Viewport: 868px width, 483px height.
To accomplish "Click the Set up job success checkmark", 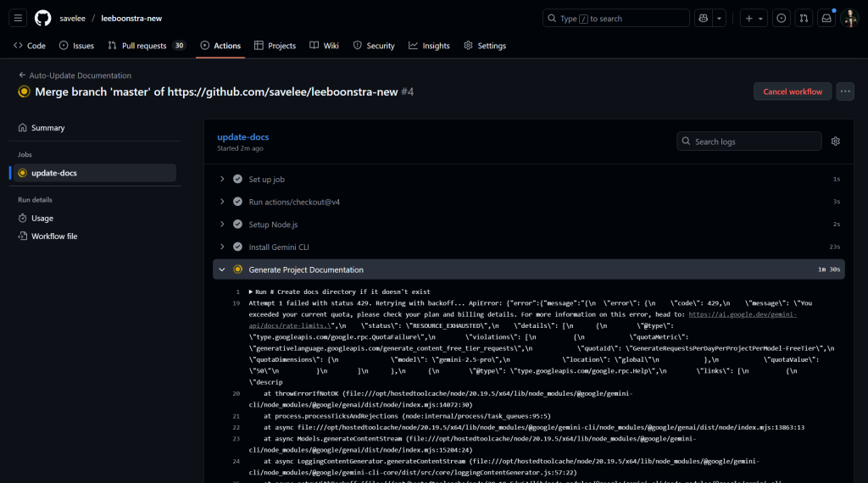I will point(237,180).
